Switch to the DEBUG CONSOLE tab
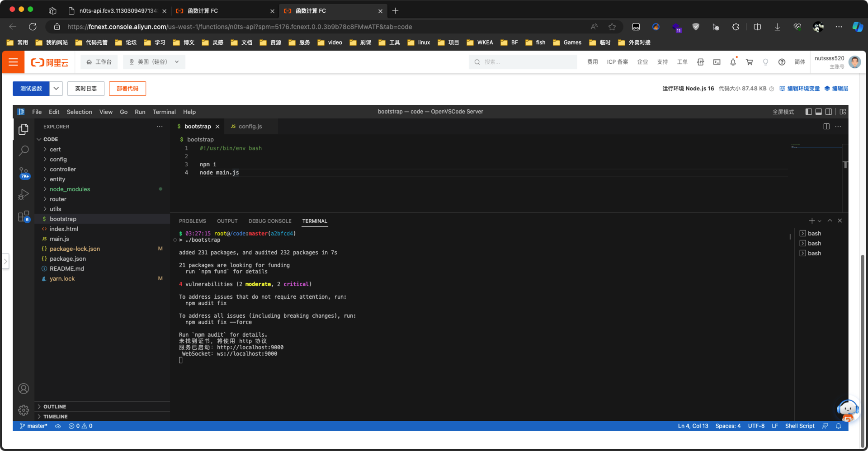Image resolution: width=868 pixels, height=451 pixels. [x=270, y=221]
